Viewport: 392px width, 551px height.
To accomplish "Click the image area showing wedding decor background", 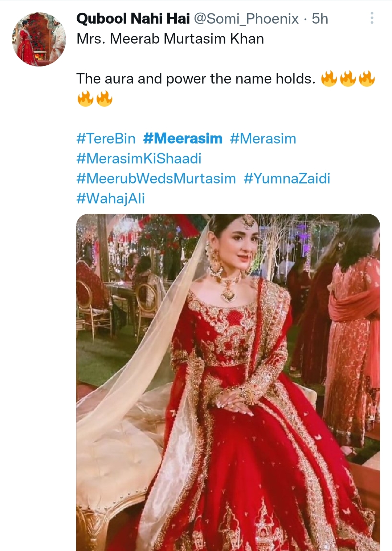I will pos(120,247).
